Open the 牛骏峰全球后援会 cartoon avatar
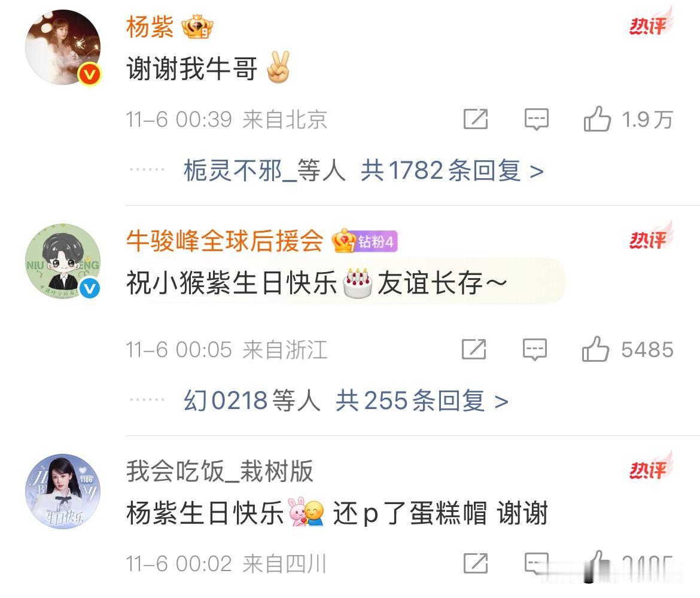The width and height of the screenshot is (700, 598). coord(62,261)
